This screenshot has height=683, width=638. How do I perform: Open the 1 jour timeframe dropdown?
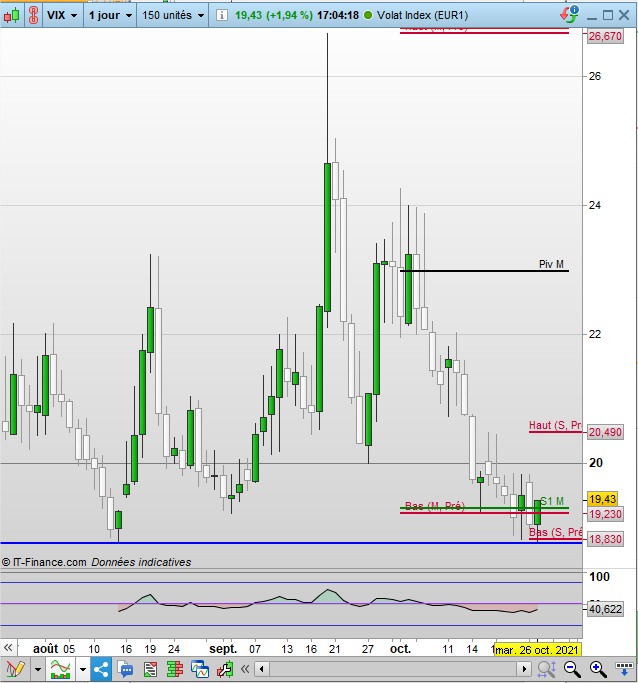[111, 15]
